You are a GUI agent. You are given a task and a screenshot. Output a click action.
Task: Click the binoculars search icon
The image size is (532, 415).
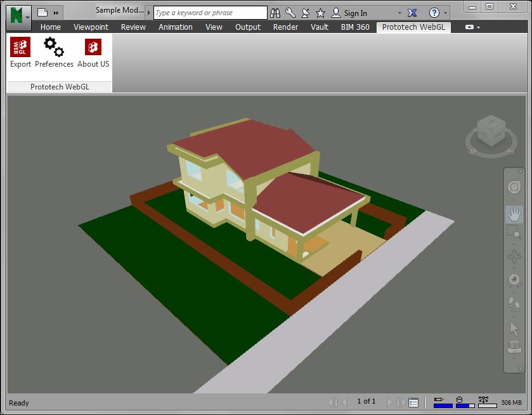[x=275, y=13]
